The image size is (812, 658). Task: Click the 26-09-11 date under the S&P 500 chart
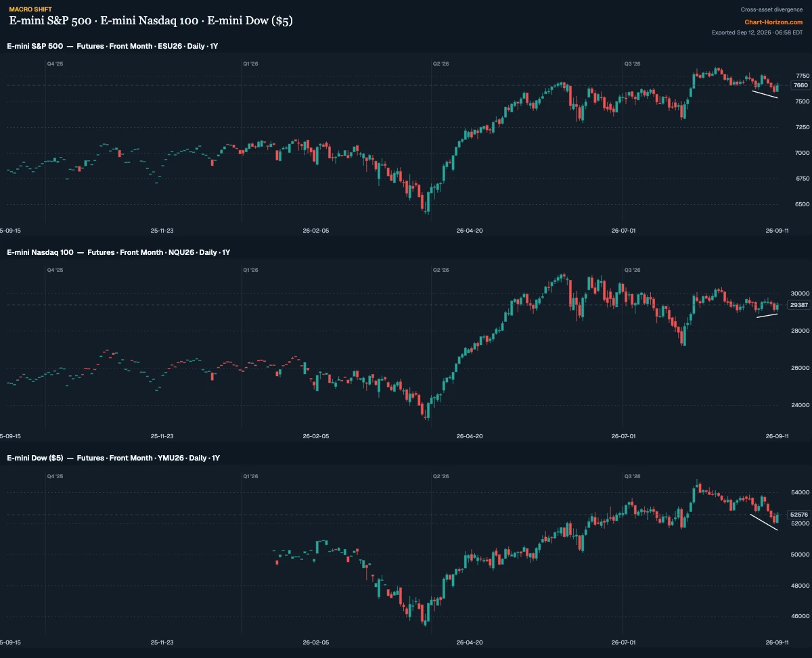pyautogui.click(x=777, y=230)
